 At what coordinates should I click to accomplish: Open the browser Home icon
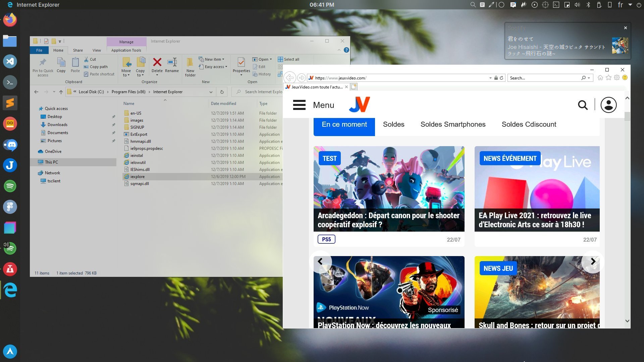point(600,78)
